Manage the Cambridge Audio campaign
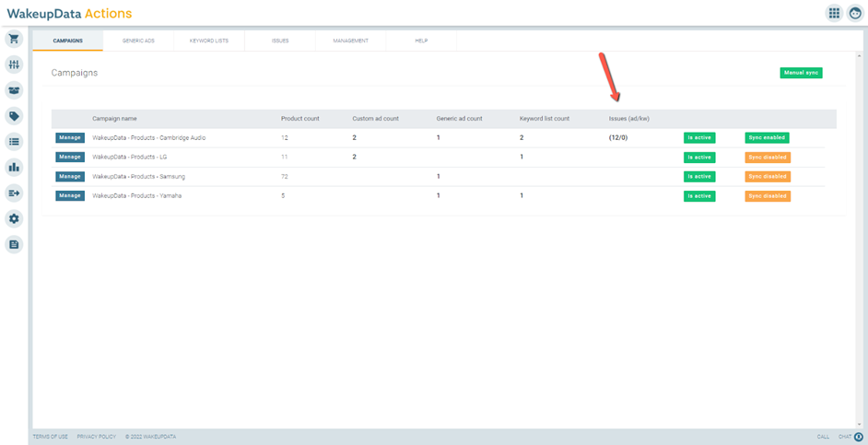This screenshot has width=868, height=445. [x=70, y=138]
